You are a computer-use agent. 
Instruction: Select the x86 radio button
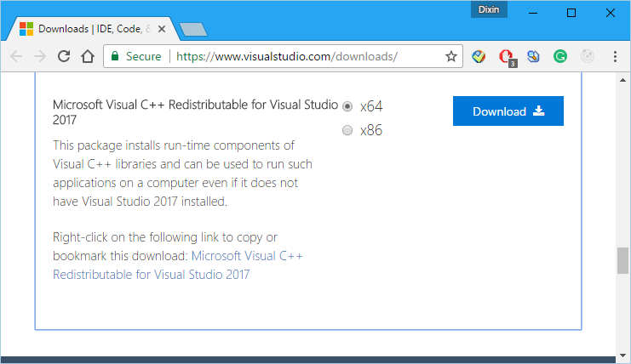(347, 130)
